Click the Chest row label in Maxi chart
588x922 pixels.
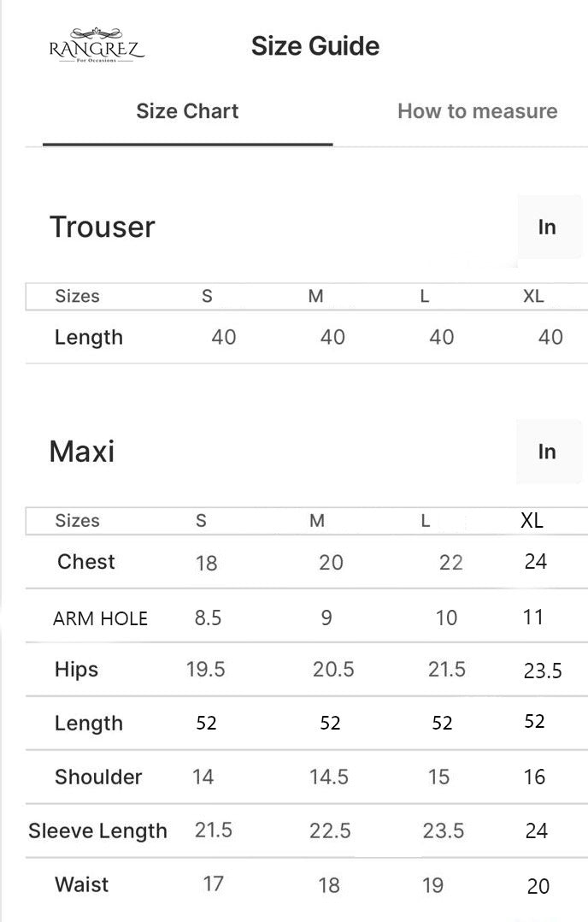coord(86,562)
